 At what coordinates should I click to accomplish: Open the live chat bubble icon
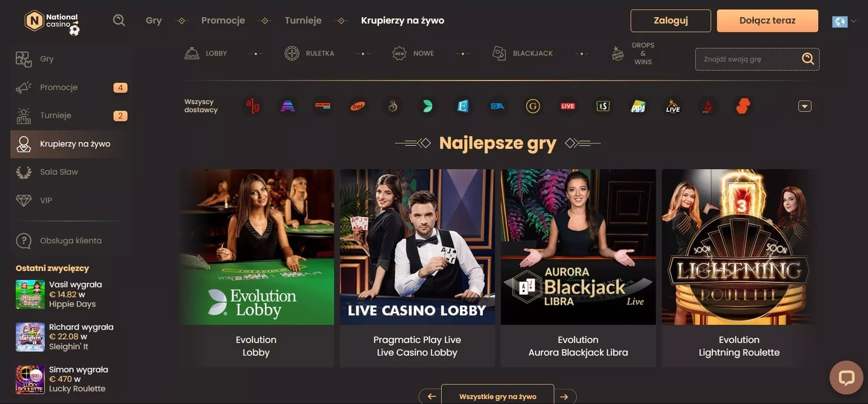pos(846,377)
